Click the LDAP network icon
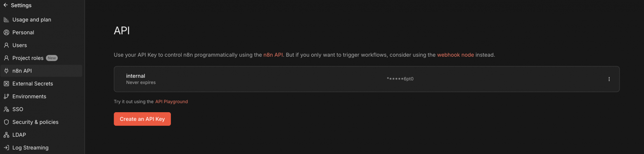The width and height of the screenshot is (644, 154). pos(6,135)
